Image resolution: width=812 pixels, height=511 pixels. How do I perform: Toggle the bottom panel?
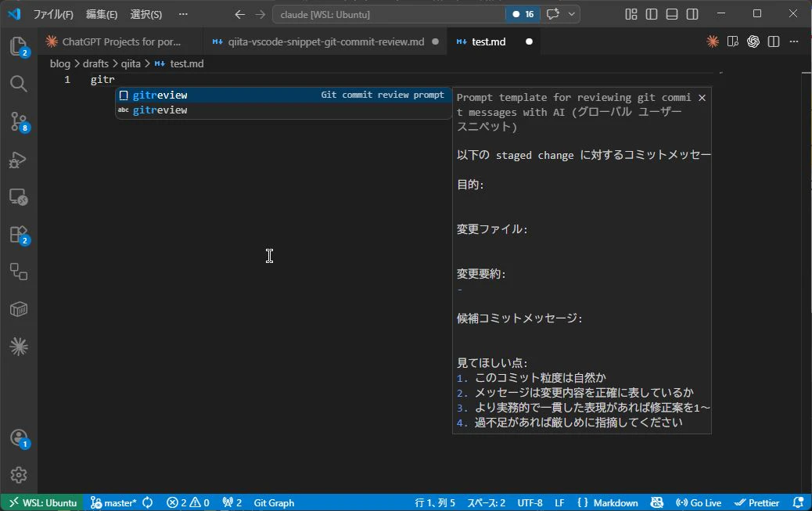(x=672, y=15)
